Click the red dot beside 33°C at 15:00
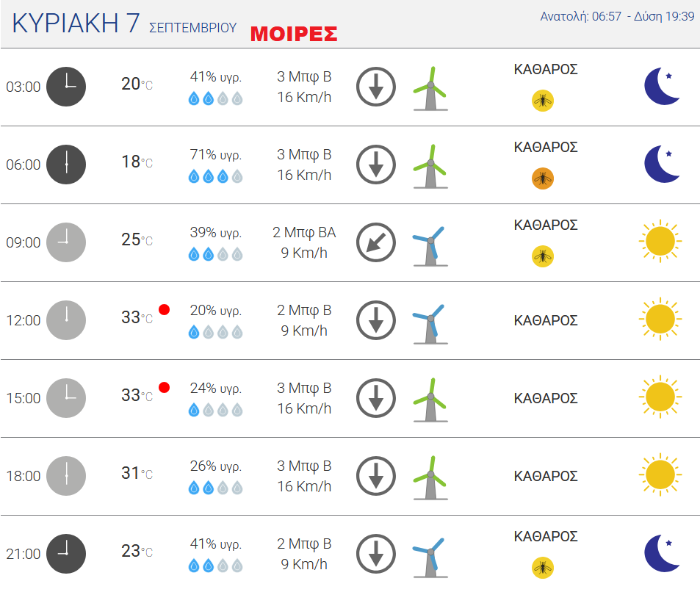700x592 pixels. 165,387
